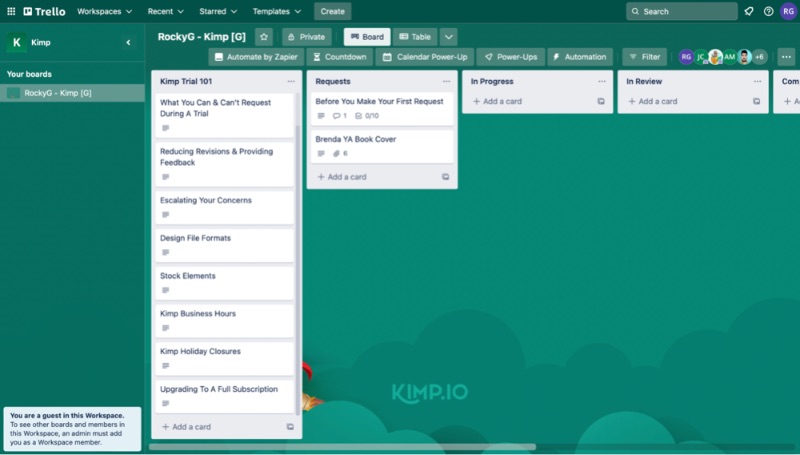Add a card to In Review list
Viewport: 800px width, 455px height.
(x=653, y=102)
